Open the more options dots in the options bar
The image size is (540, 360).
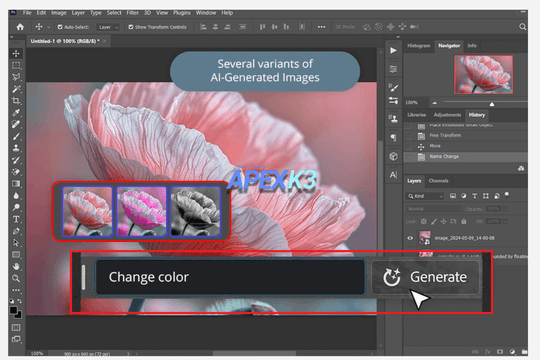point(321,27)
